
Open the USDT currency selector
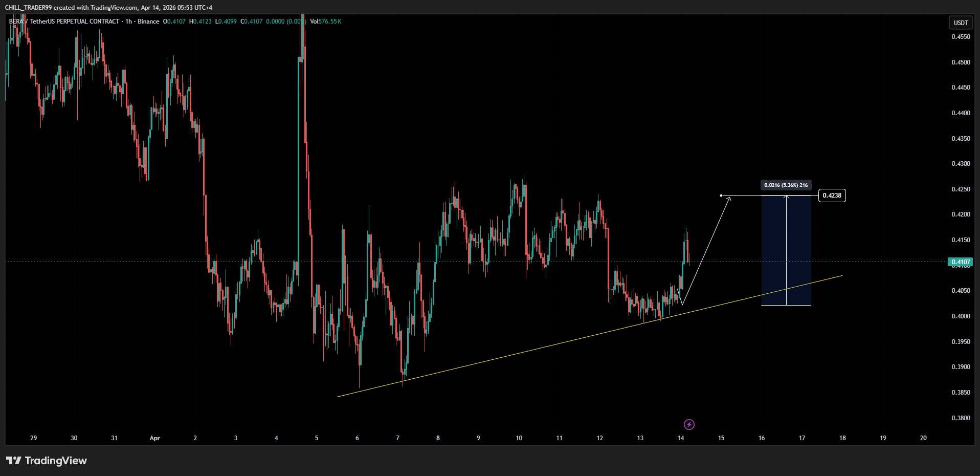click(x=961, y=23)
